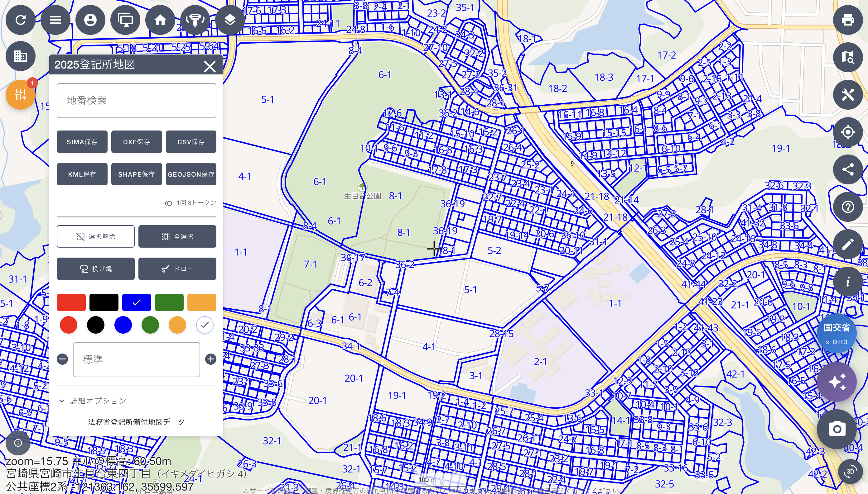Choose the red circle color option

pyautogui.click(x=69, y=325)
